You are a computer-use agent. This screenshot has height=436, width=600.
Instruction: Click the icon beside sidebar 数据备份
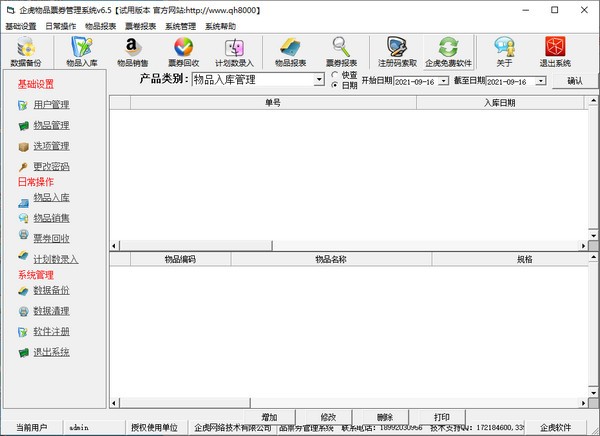23,291
